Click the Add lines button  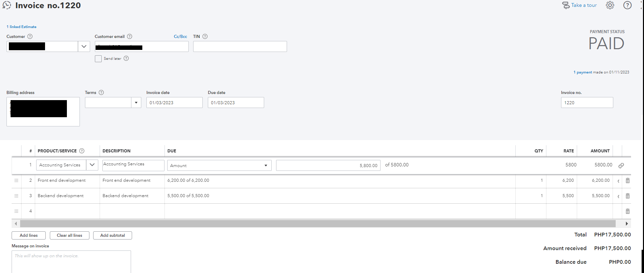pyautogui.click(x=29, y=235)
